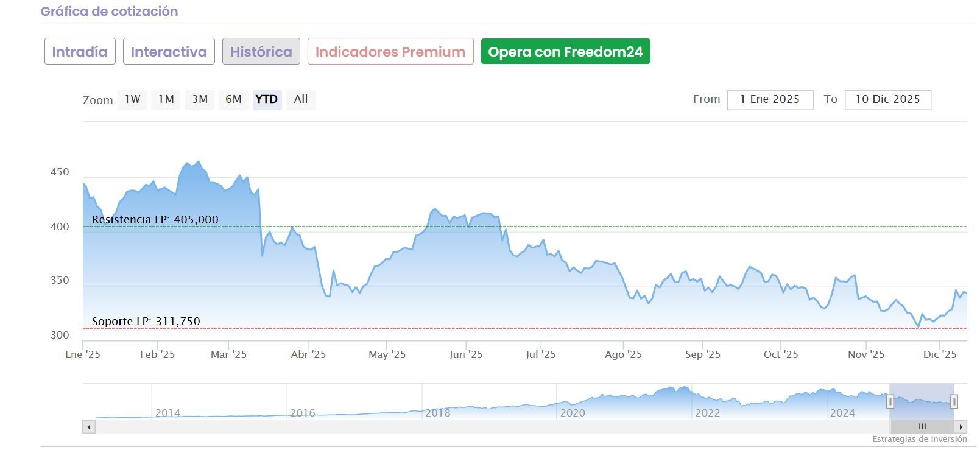
Task: Choose the 6M zoom option
Action: 233,99
